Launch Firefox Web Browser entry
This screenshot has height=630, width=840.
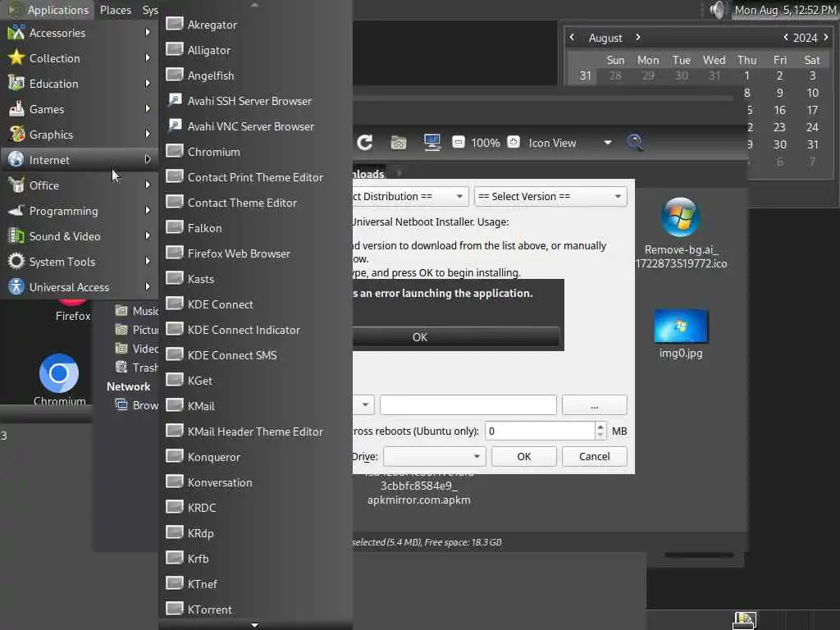pyautogui.click(x=255, y=253)
